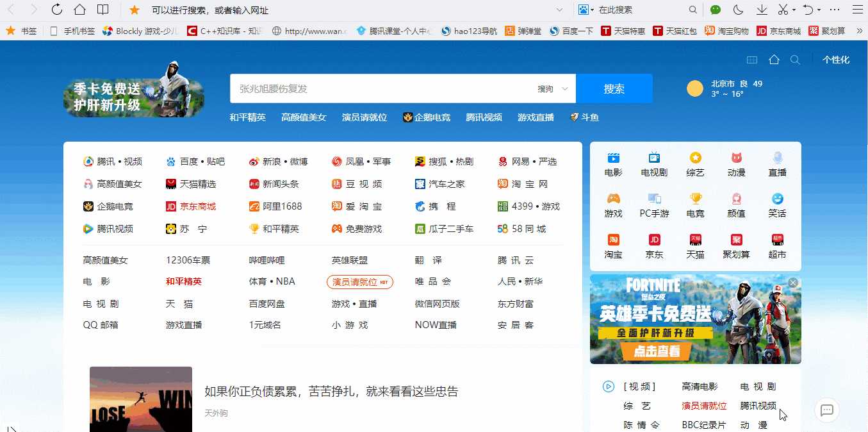Open 新浪 • 微博 site link
This screenshot has width=868, height=432.
click(x=279, y=162)
